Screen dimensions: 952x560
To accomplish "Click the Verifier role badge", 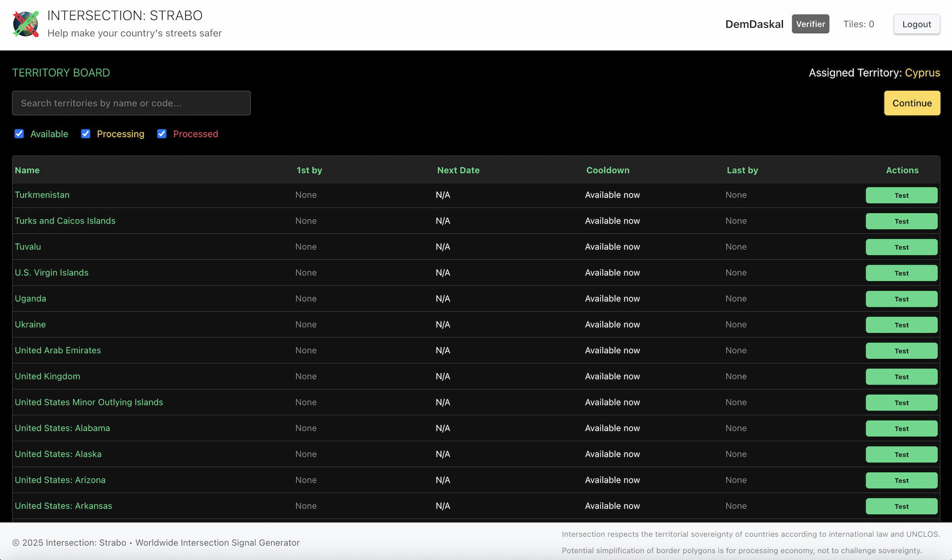I will [810, 24].
